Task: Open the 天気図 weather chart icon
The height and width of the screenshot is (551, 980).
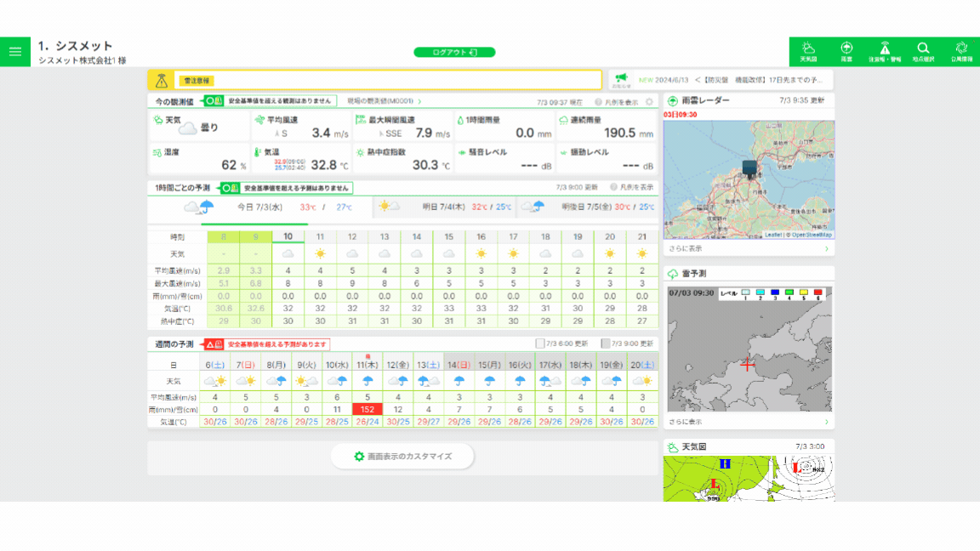Action: pos(808,51)
